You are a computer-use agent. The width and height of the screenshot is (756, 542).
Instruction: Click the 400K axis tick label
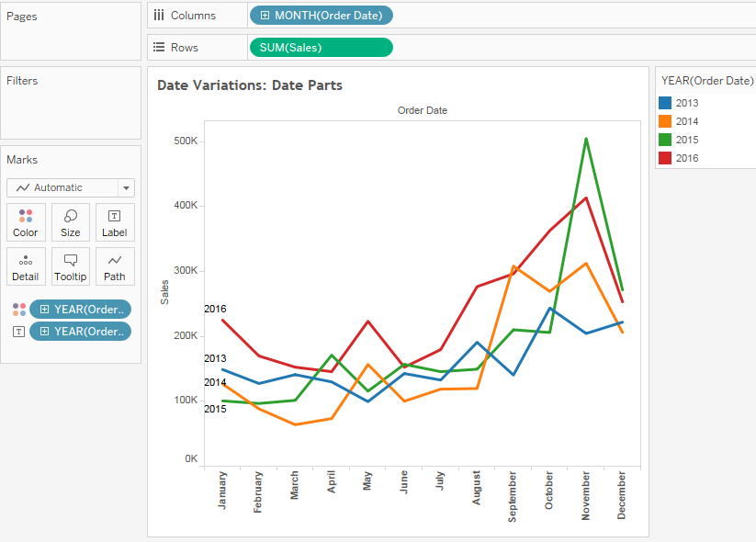(x=186, y=206)
